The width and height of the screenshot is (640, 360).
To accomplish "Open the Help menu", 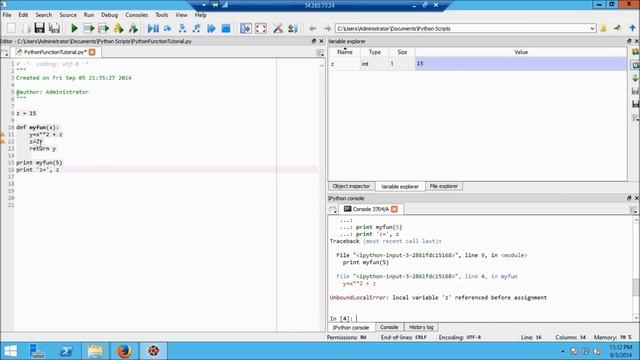I will [200, 15].
